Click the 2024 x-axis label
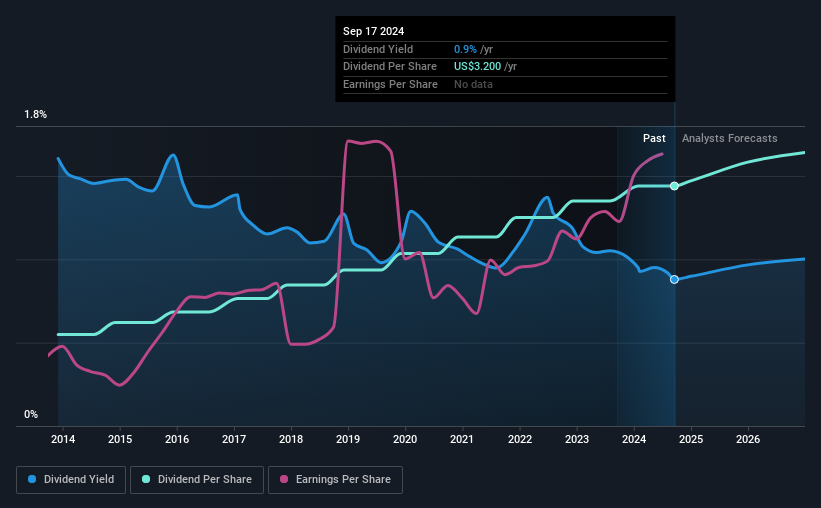This screenshot has height=508, width=821. click(x=634, y=439)
